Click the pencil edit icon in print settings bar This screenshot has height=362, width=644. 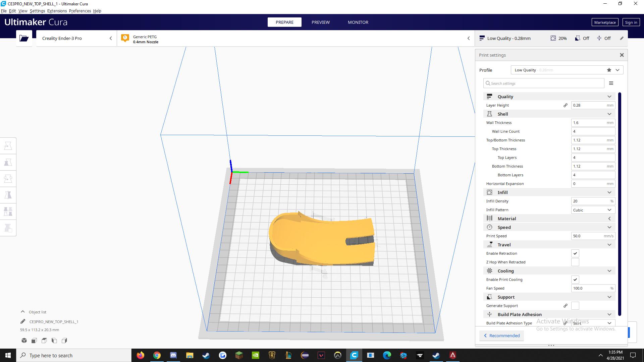click(x=622, y=38)
